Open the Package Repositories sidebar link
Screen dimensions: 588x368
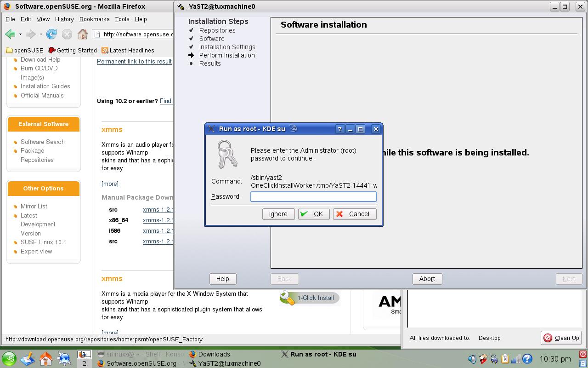tap(37, 155)
